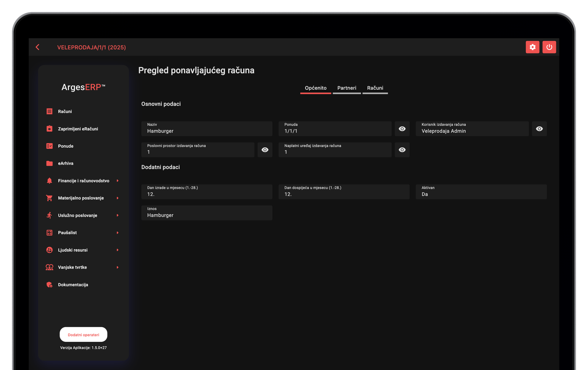588x370 pixels.
Task: View Ponuda 1/1/1 details via eye icon
Action: coord(402,129)
